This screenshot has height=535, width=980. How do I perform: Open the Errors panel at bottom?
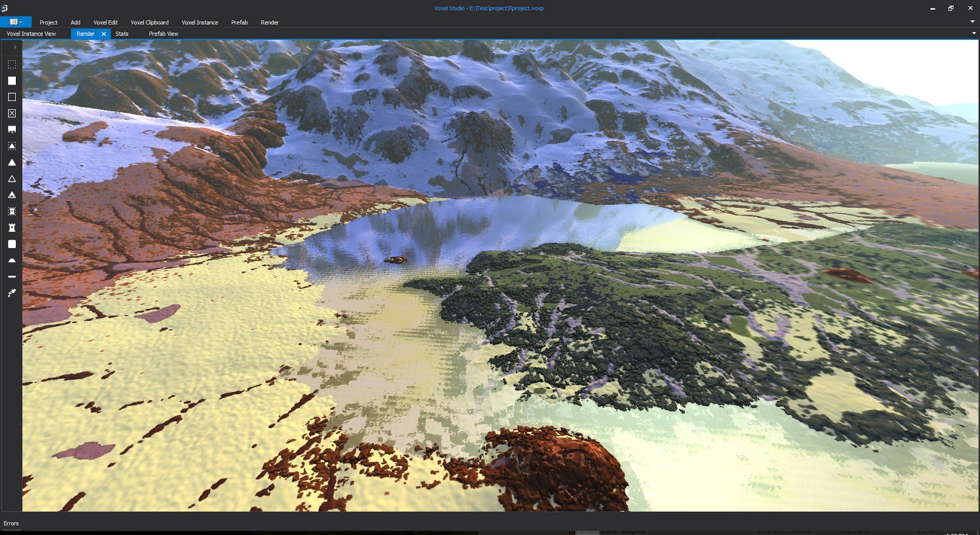coord(11,523)
